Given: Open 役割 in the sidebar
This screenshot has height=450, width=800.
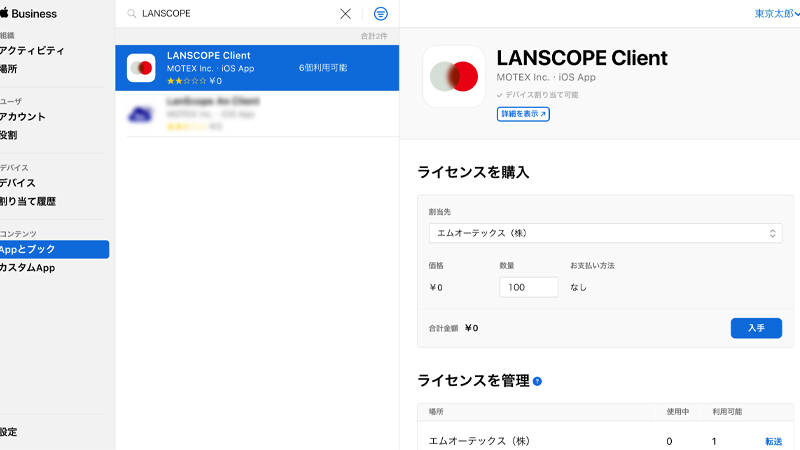Looking at the screenshot, I should (x=9, y=135).
